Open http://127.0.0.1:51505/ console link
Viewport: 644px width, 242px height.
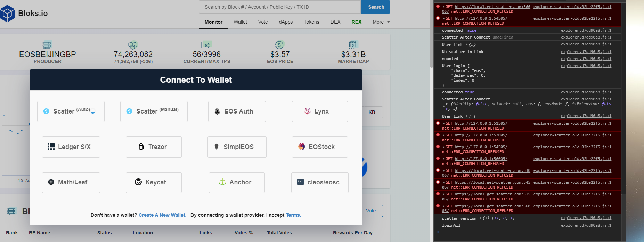click(481, 123)
